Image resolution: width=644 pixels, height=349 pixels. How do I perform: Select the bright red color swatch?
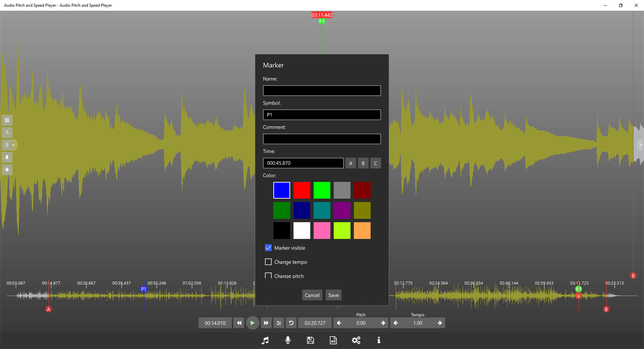[x=302, y=190]
